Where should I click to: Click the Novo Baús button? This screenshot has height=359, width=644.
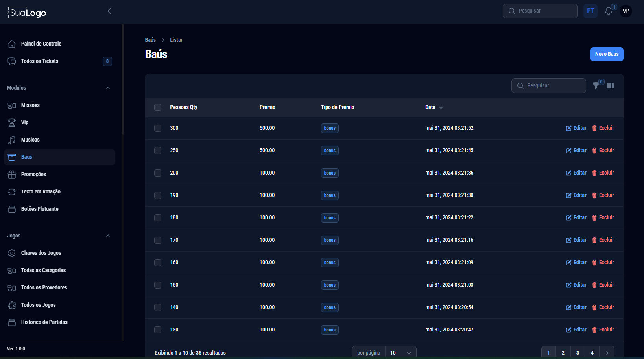coord(607,54)
